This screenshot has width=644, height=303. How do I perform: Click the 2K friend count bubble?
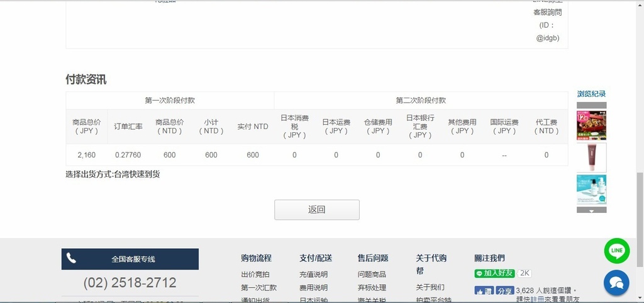(524, 273)
